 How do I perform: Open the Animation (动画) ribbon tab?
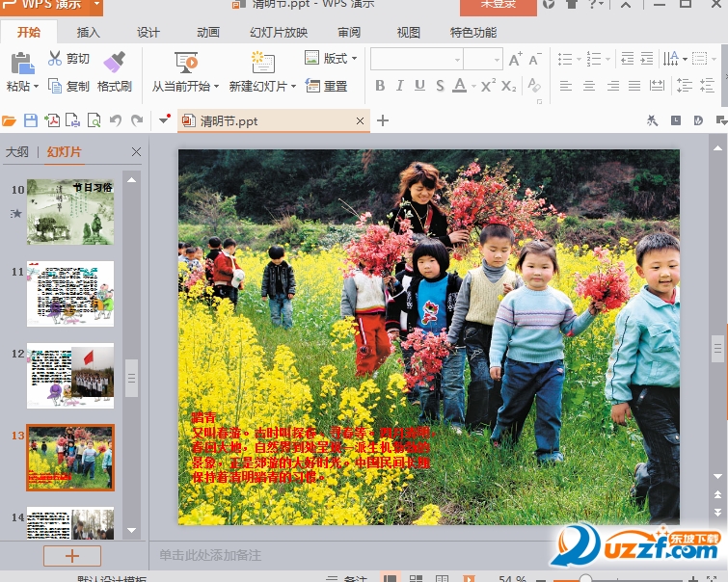(208, 33)
